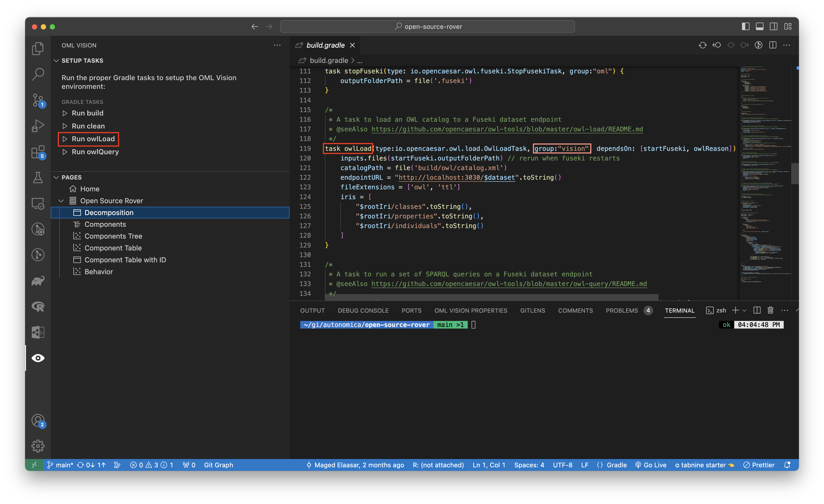Click Go Live in status bar
The image size is (824, 504).
(650, 465)
